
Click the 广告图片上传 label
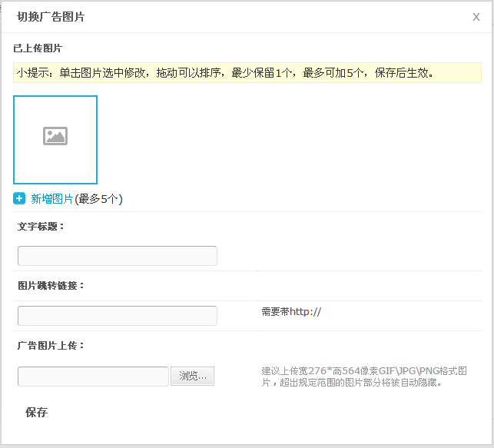51,345
